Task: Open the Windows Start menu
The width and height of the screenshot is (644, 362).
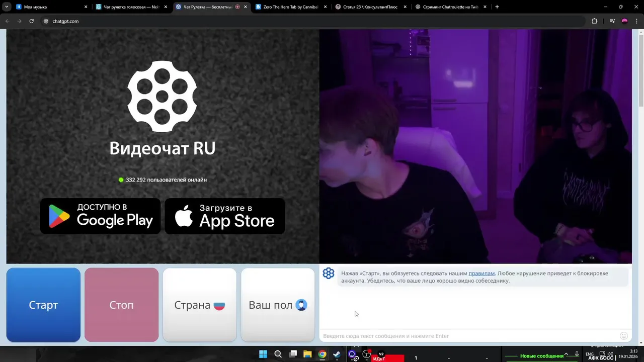Action: click(263, 354)
